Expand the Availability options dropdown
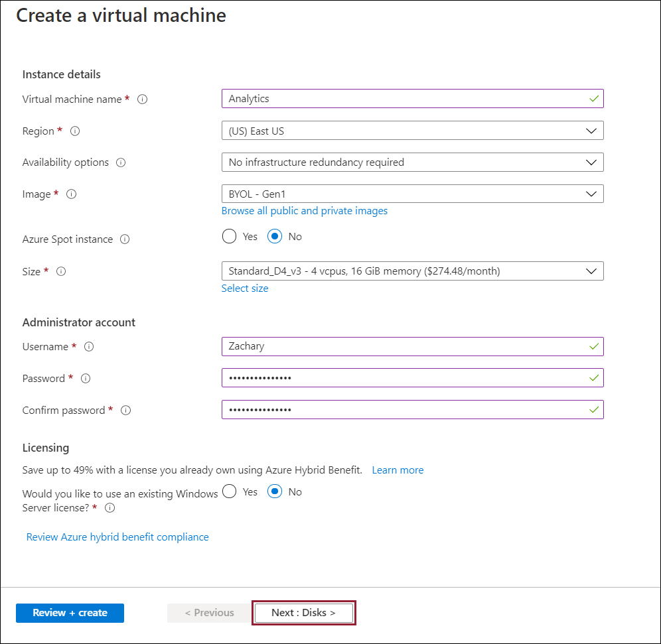Viewport: 661px width, 644px height. coord(412,162)
